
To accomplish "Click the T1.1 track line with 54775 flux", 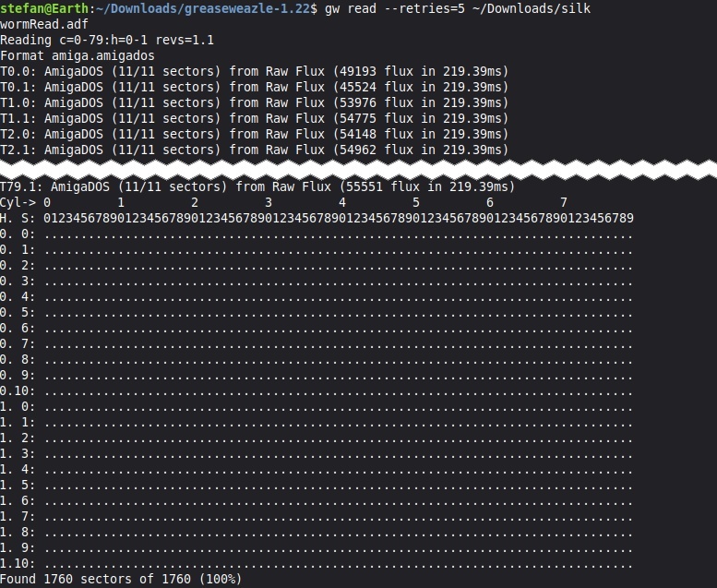I will pyautogui.click(x=255, y=118).
